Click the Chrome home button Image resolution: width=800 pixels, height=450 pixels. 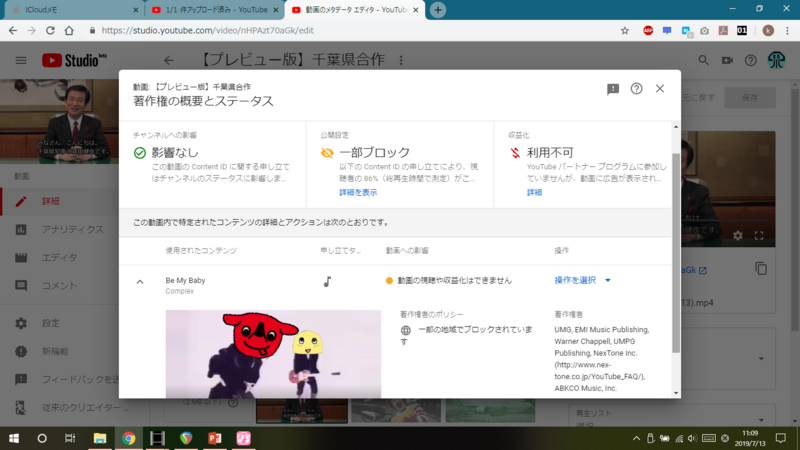click(69, 31)
